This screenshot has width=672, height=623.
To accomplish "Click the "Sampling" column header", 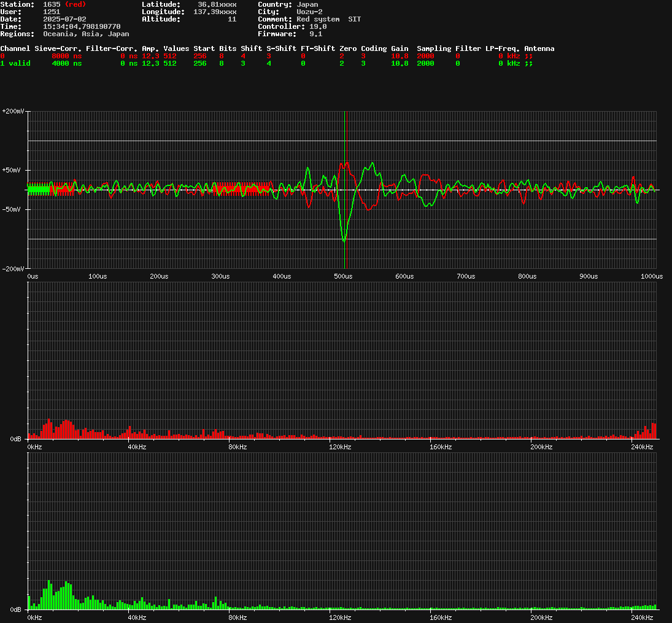I will click(x=434, y=48).
